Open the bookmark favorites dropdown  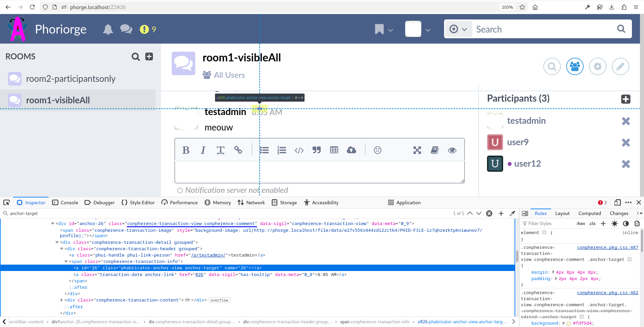pos(384,30)
